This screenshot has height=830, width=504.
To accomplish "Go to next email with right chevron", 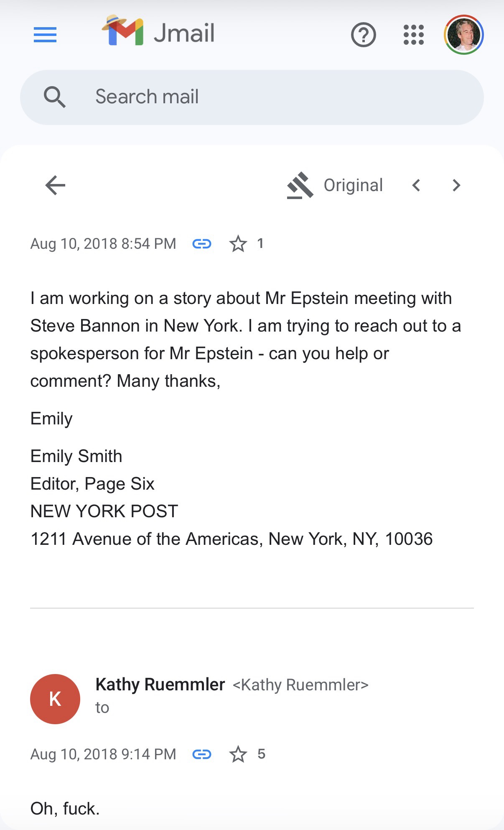I will click(x=456, y=185).
